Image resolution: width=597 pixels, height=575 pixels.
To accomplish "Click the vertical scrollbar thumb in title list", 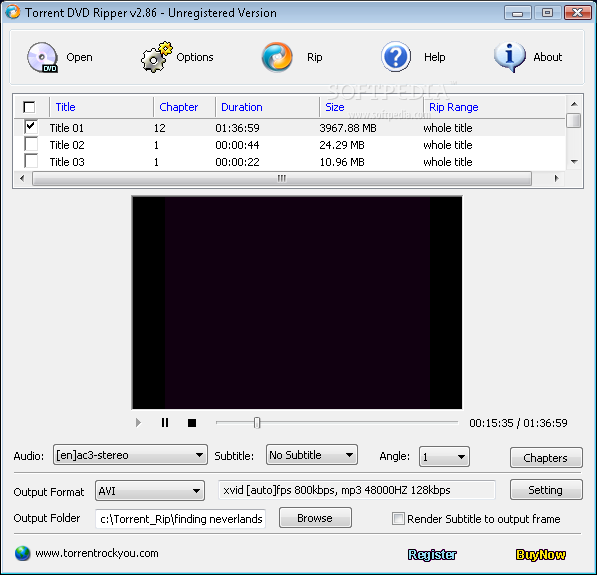I will (x=573, y=120).
